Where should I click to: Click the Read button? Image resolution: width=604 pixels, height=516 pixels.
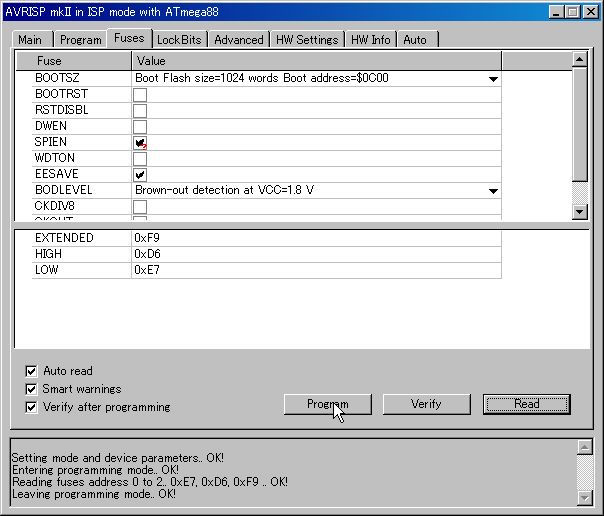(527, 404)
